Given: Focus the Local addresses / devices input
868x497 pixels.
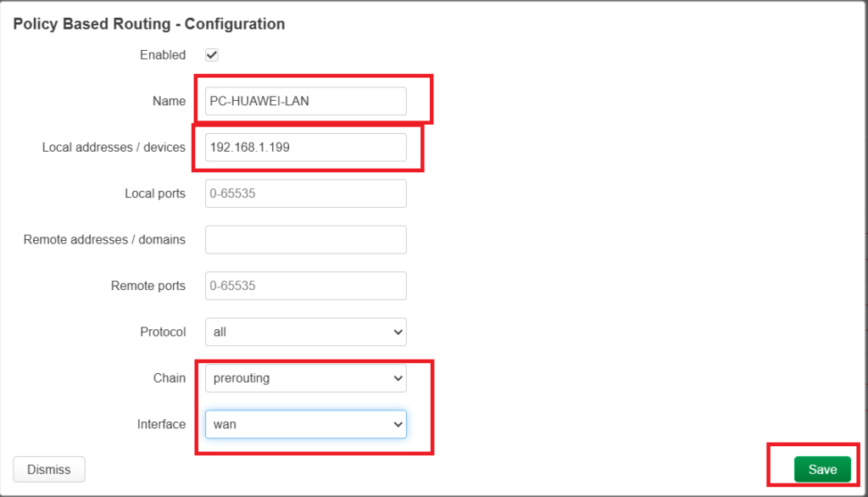Looking at the screenshot, I should pos(305,147).
